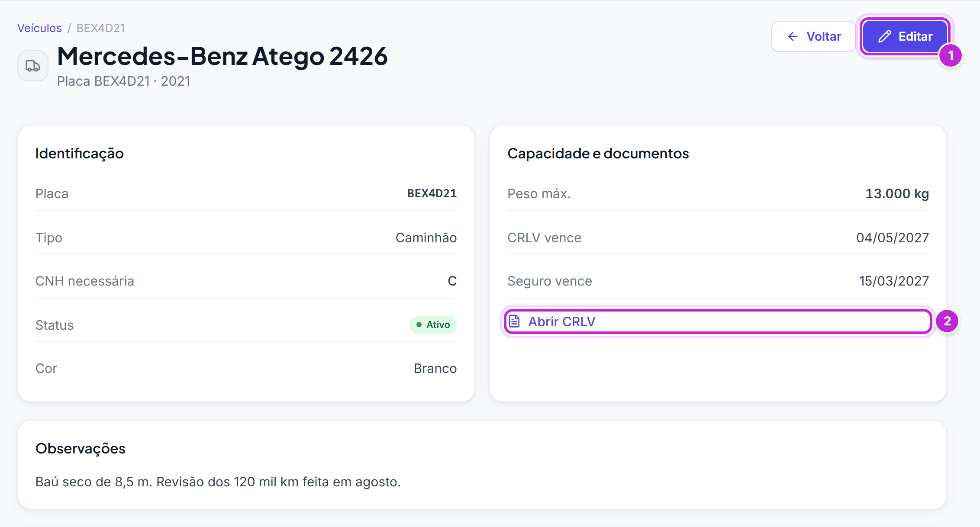Screen dimensions: 980x527
Task: Click the truck icon beside the vehicle title
Action: 33,66
